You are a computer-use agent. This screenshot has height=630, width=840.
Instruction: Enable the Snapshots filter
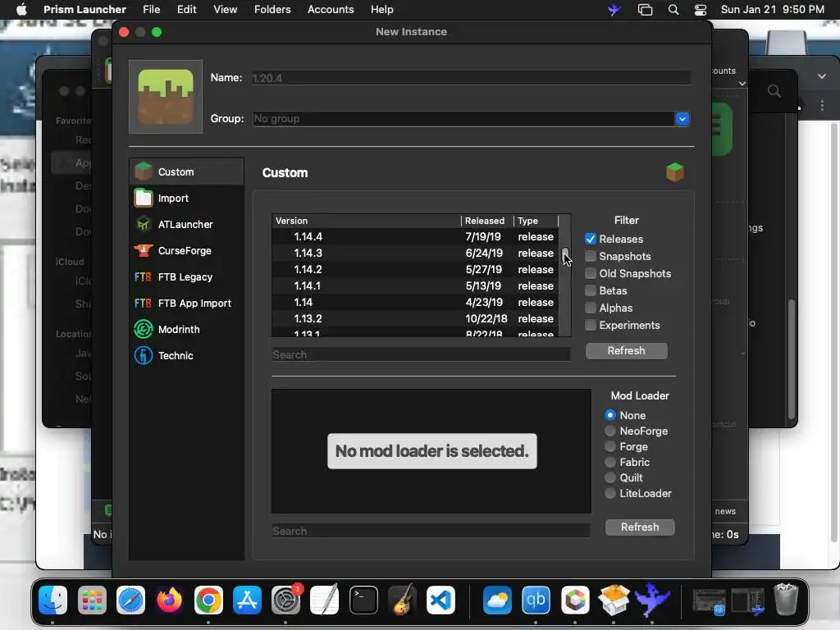point(591,256)
